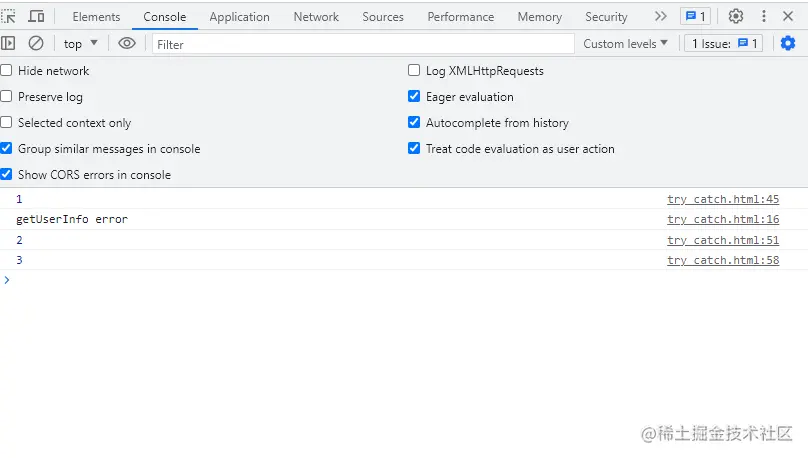Click the 1 Issue button

725,44
